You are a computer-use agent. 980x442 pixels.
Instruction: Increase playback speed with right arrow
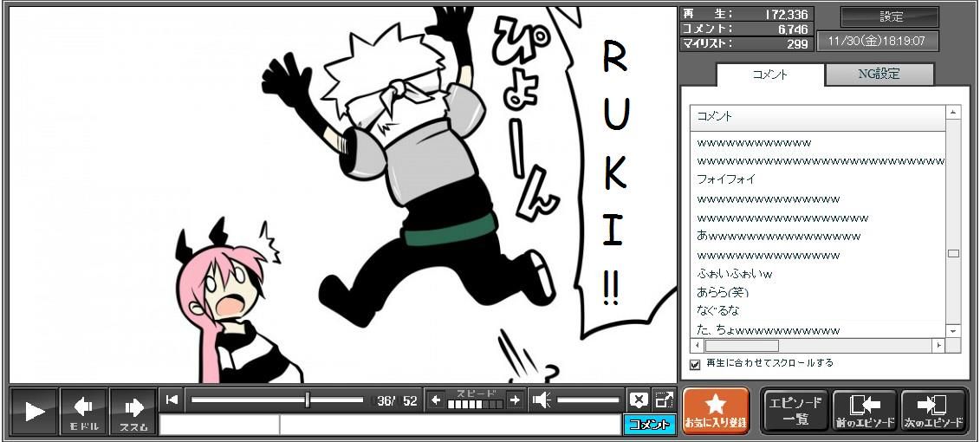click(x=515, y=400)
